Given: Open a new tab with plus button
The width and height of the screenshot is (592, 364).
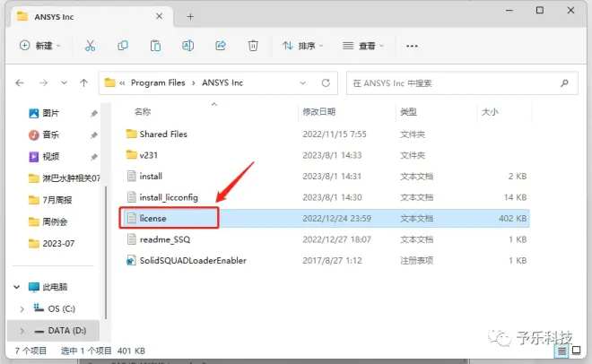Looking at the screenshot, I should coord(190,17).
